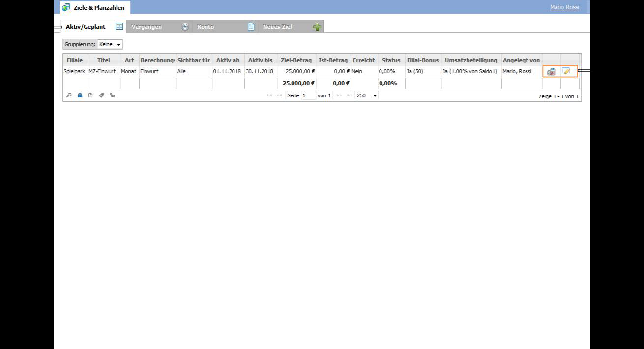Click into the Seite page number field
This screenshot has width=644, height=349.
tap(308, 95)
